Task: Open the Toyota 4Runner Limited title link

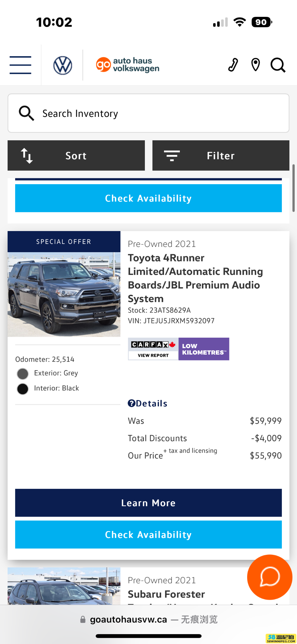Action: (195, 278)
